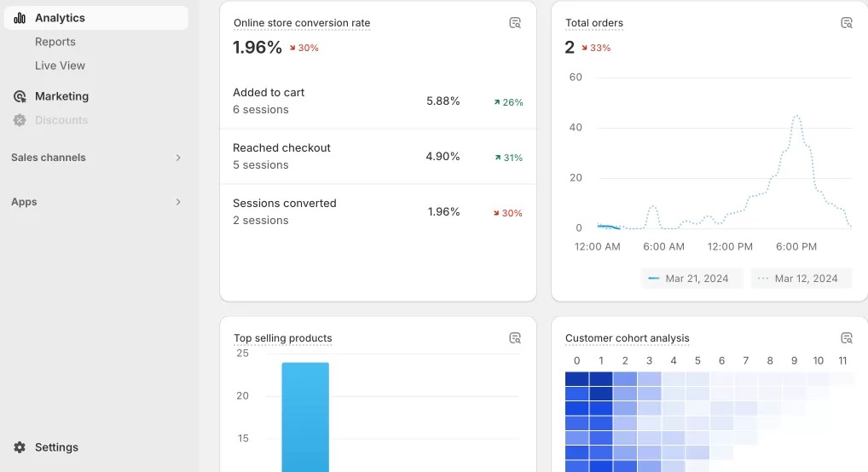Open report icon on conversion rate card
The height and width of the screenshot is (472, 868).
click(x=515, y=23)
